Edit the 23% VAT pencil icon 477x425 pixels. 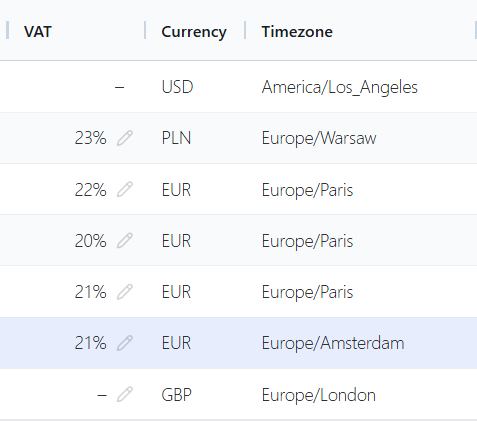[125, 138]
